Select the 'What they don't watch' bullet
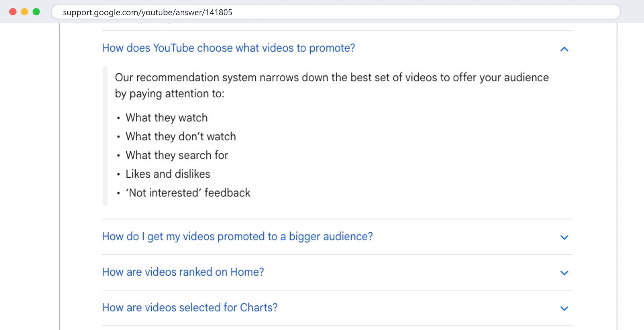 [181, 136]
